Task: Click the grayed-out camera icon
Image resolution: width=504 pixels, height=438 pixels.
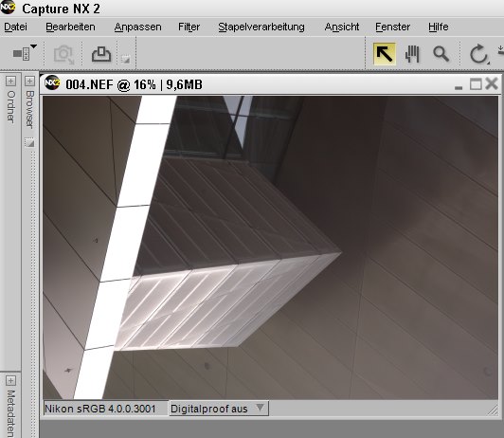Action: tap(63, 54)
